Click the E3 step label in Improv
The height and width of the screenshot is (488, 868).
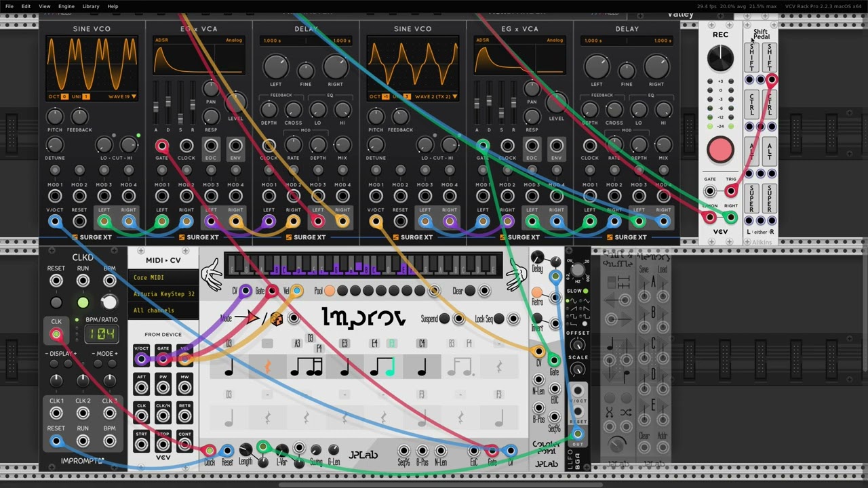(344, 344)
